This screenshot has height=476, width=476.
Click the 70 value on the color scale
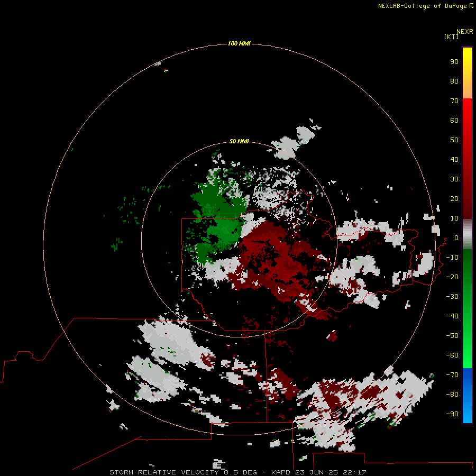point(454,101)
